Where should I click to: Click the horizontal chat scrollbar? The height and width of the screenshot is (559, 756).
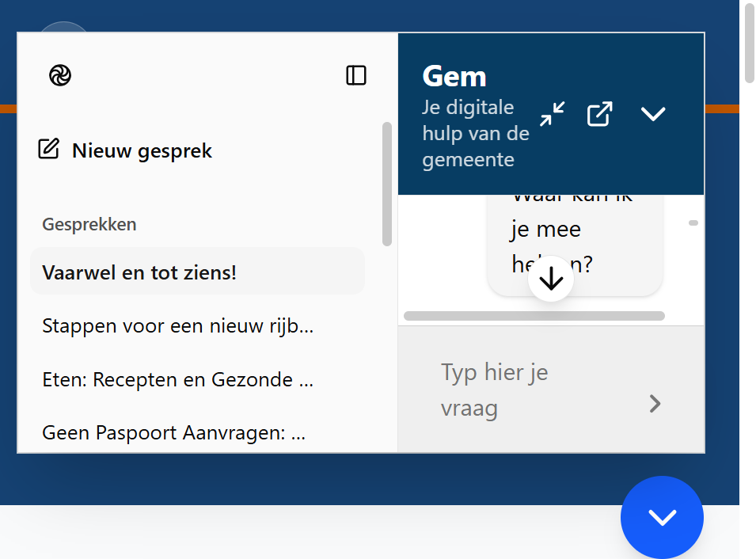[x=534, y=315]
